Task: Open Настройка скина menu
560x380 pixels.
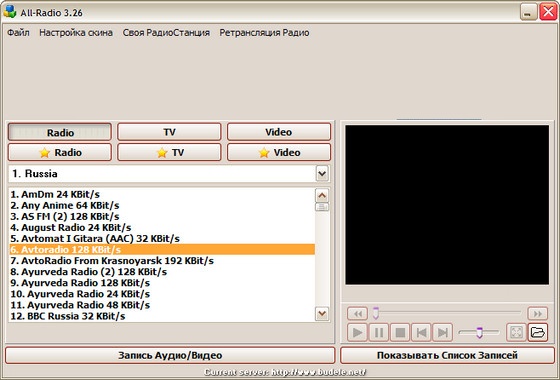Action: point(76,32)
